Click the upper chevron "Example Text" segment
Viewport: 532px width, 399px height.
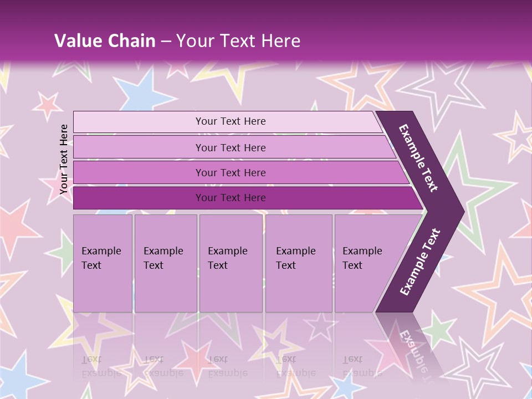[420, 158]
